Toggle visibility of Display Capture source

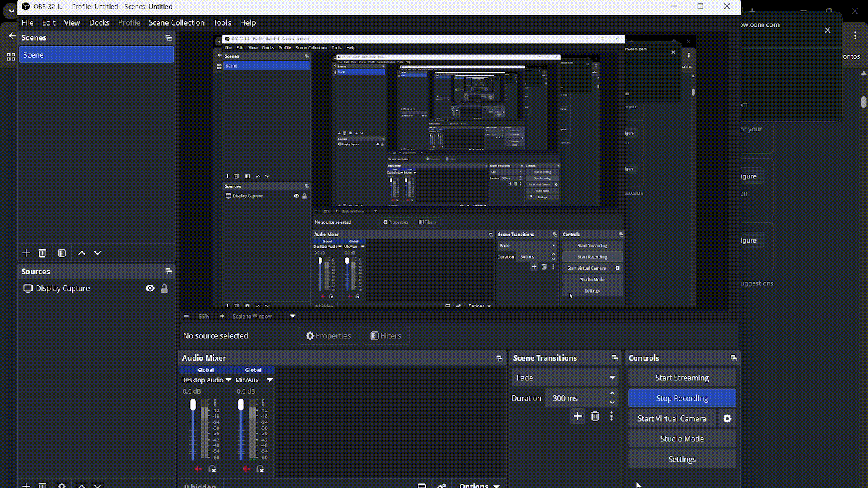click(x=150, y=288)
